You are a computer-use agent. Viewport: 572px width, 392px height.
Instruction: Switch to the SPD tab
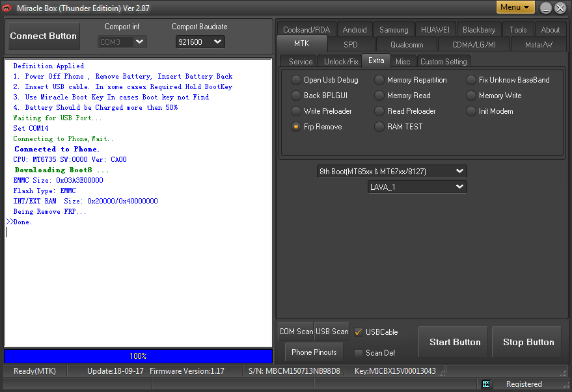351,44
